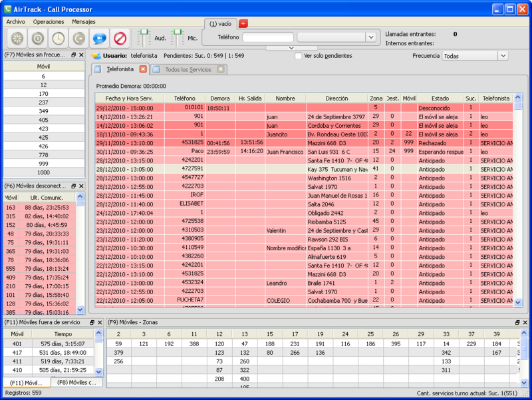Select the 29/12/2010 - 15:00:00 service row
Screen dimensions: 532x400
click(x=304, y=108)
